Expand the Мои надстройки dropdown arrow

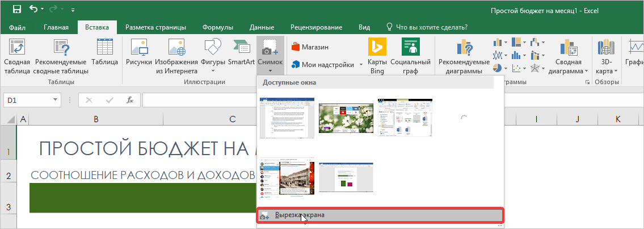361,65
